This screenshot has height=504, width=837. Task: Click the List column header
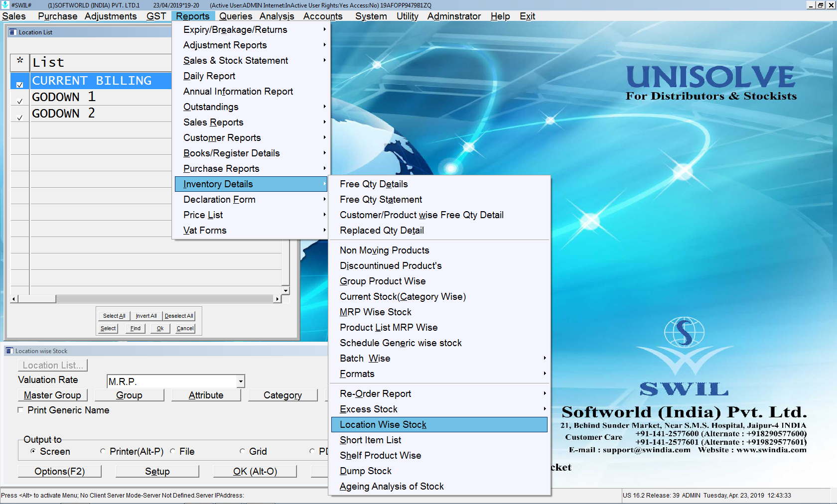tap(101, 62)
